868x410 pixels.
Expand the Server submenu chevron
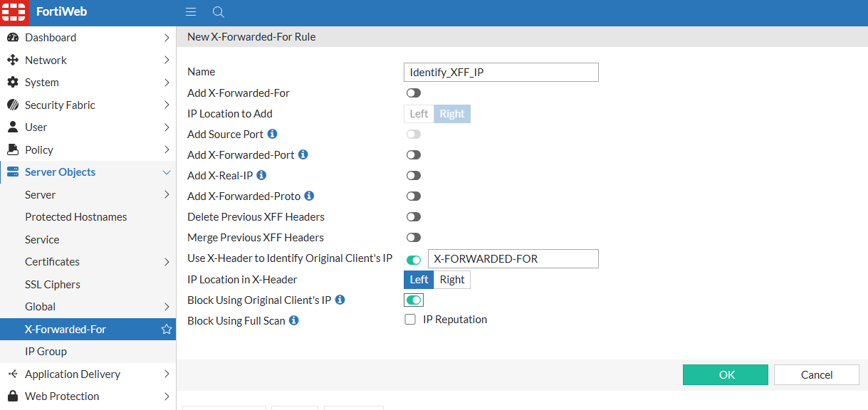click(x=167, y=194)
